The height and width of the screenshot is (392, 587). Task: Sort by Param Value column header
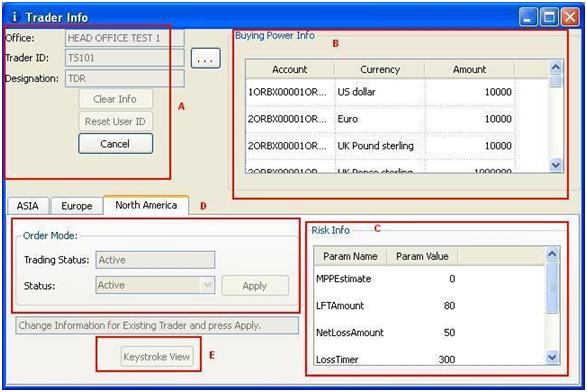(x=422, y=256)
